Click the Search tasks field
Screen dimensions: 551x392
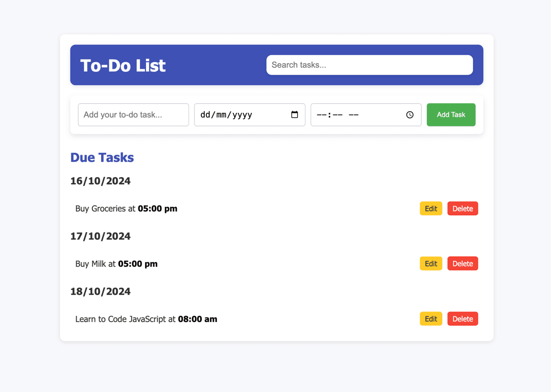(369, 65)
